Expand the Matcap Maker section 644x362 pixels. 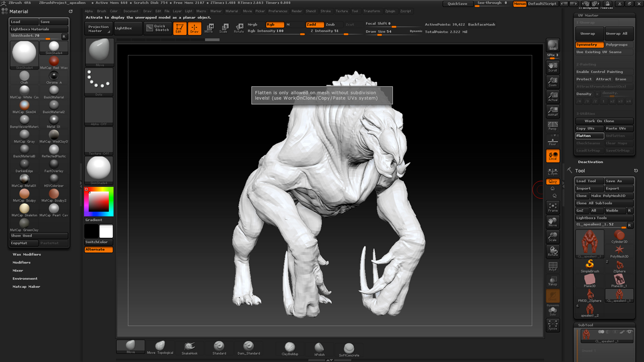tap(26, 286)
